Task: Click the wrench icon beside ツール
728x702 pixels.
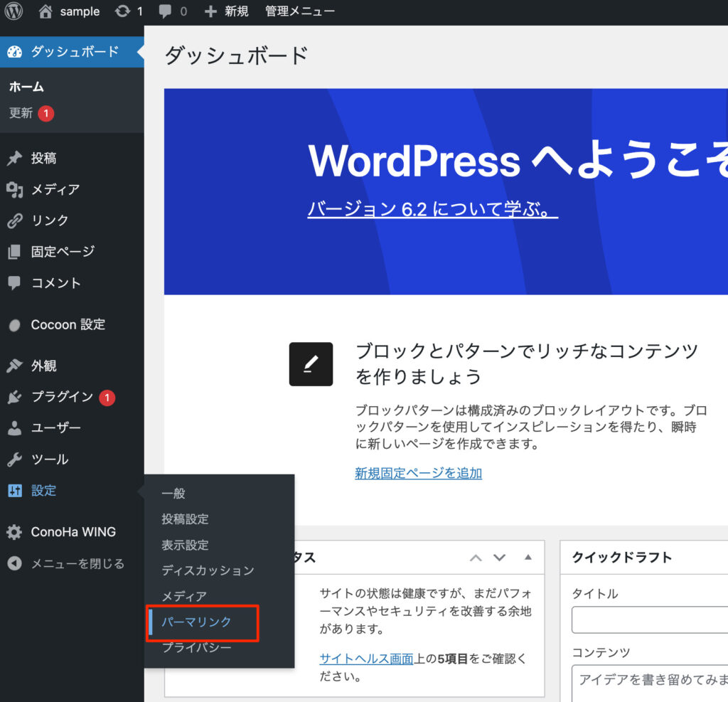Action: pyautogui.click(x=14, y=459)
